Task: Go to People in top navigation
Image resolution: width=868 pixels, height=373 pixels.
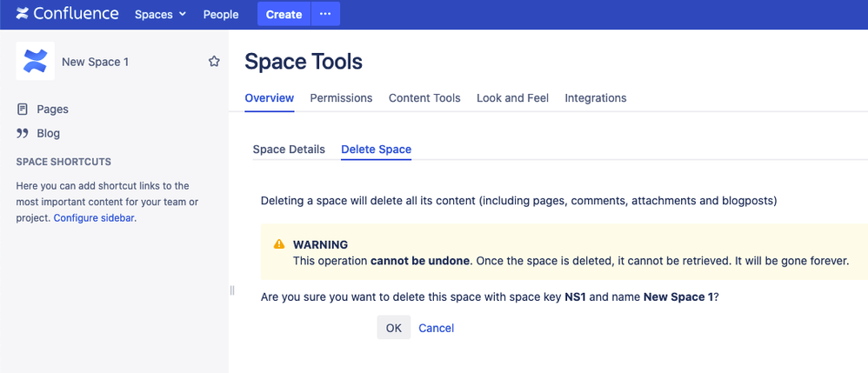Action: click(x=221, y=15)
